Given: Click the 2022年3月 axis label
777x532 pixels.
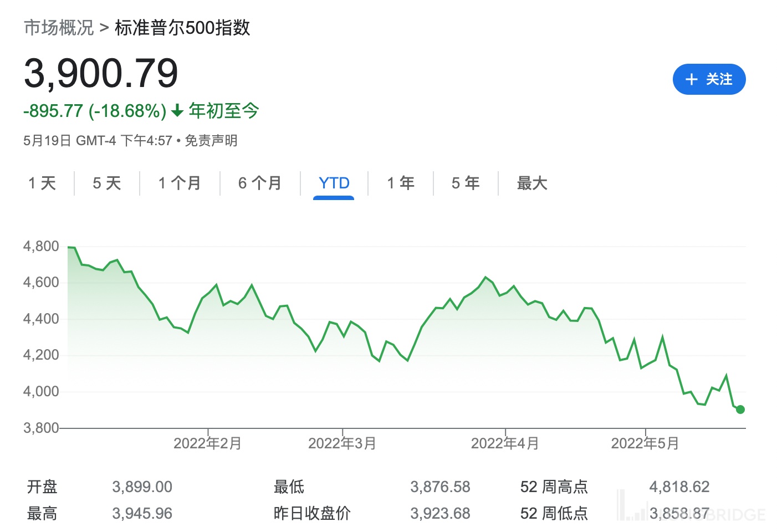Looking at the screenshot, I should [x=343, y=443].
